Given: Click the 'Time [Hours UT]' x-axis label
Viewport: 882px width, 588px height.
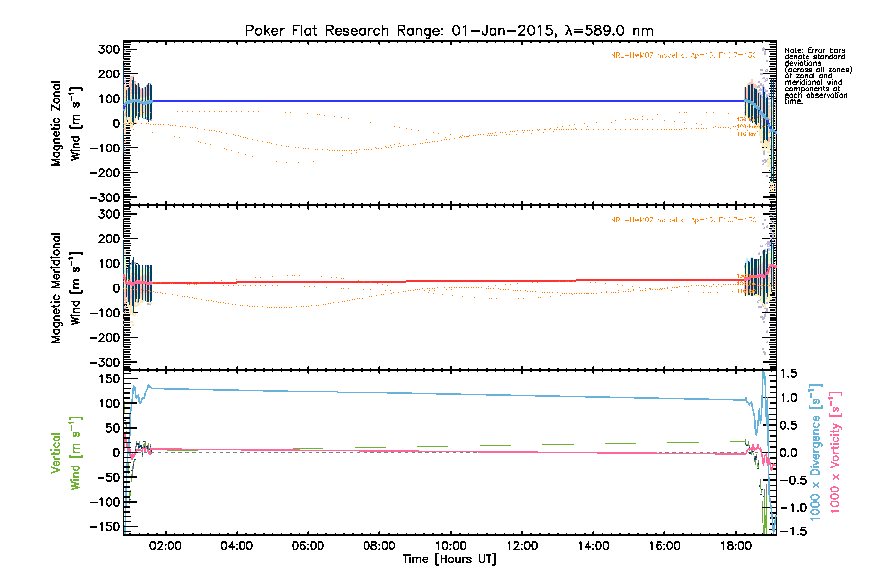Looking at the screenshot, I should click(449, 559).
